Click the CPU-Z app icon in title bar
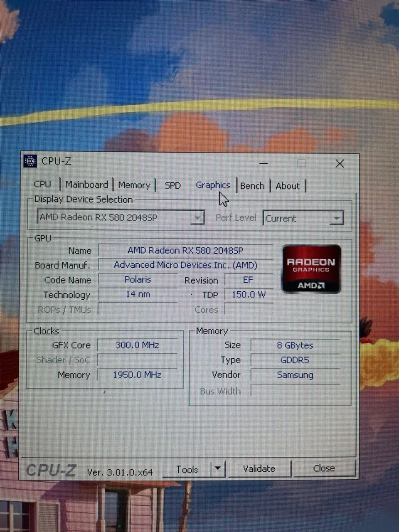The width and height of the screenshot is (399, 532). 30,161
